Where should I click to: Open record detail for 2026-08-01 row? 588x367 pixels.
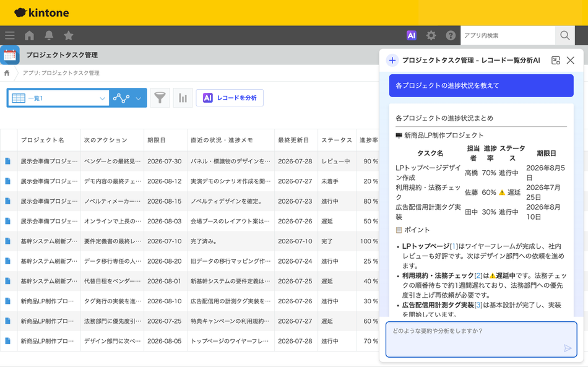click(x=7, y=281)
